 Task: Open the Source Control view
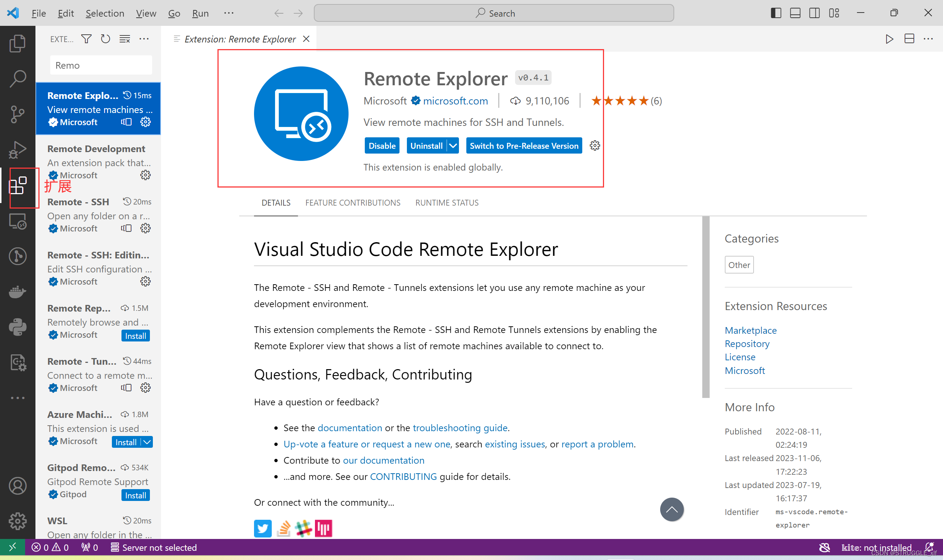(17, 114)
